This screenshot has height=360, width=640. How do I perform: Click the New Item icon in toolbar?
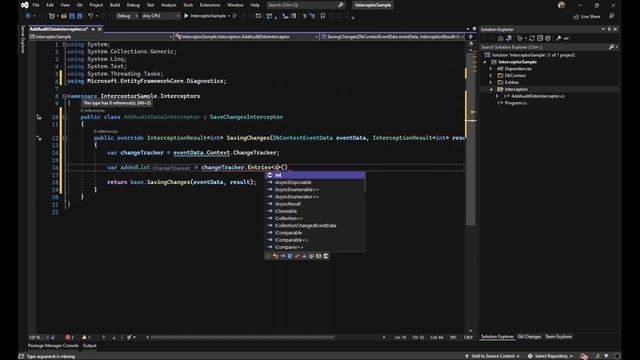(x=52, y=16)
